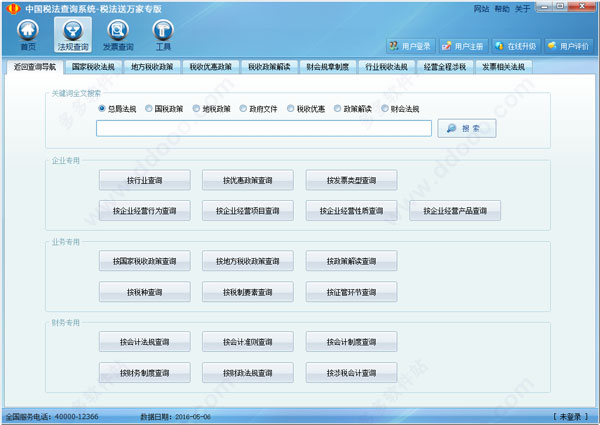The width and height of the screenshot is (600, 425).
Task: Switch to the 地方税收政策 tab
Action: coord(152,67)
